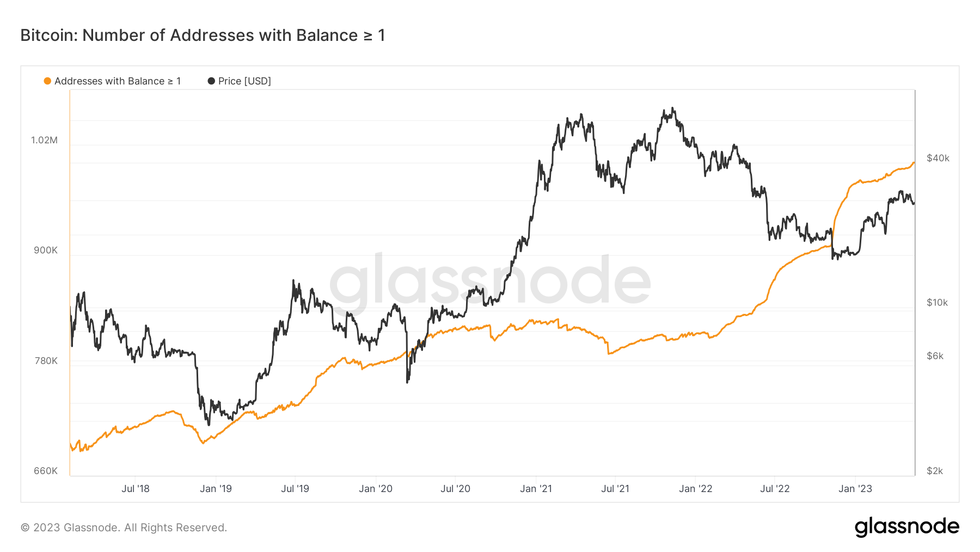Viewport: 980px width, 552px height.
Task: Select the Jan '20 axis label
Action: pyautogui.click(x=376, y=489)
